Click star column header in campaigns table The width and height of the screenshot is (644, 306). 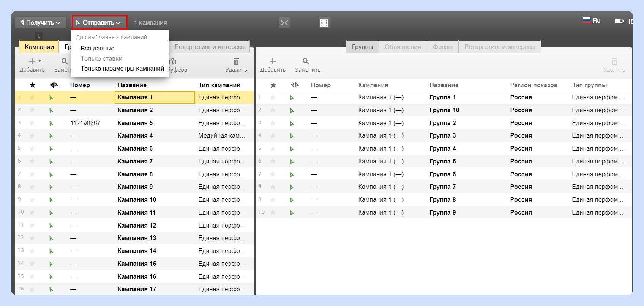coord(32,85)
